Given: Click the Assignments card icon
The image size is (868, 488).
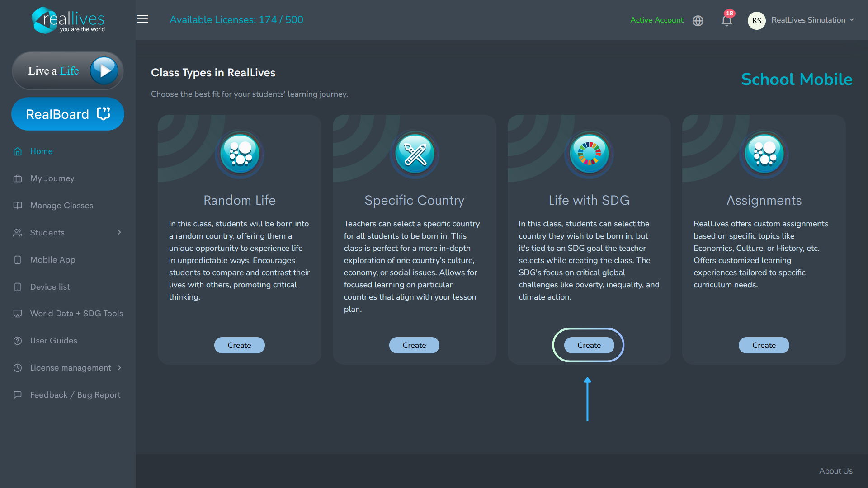Looking at the screenshot, I should pyautogui.click(x=764, y=154).
